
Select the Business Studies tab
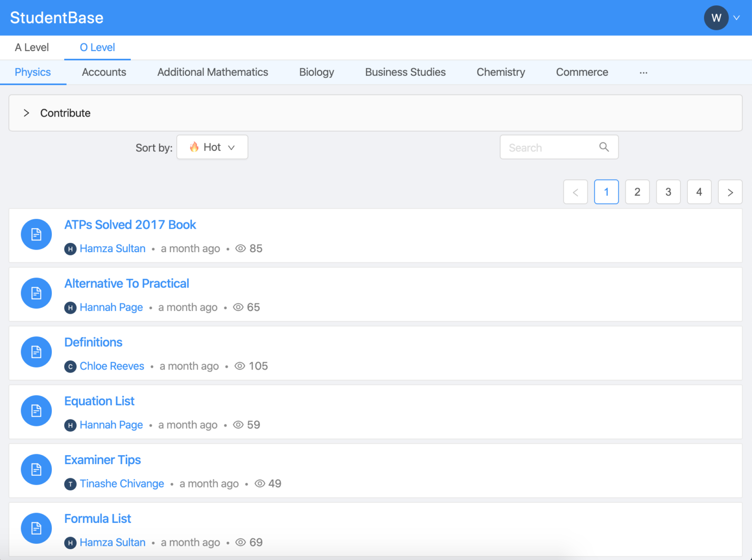point(405,72)
